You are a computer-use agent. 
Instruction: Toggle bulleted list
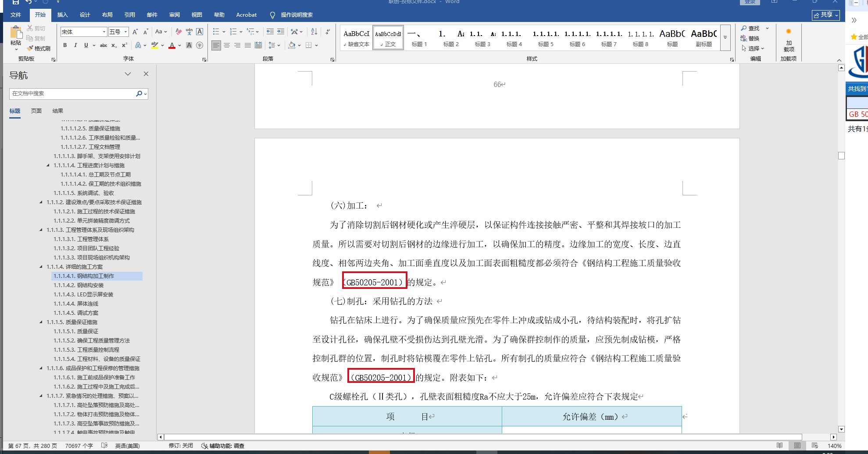point(216,32)
